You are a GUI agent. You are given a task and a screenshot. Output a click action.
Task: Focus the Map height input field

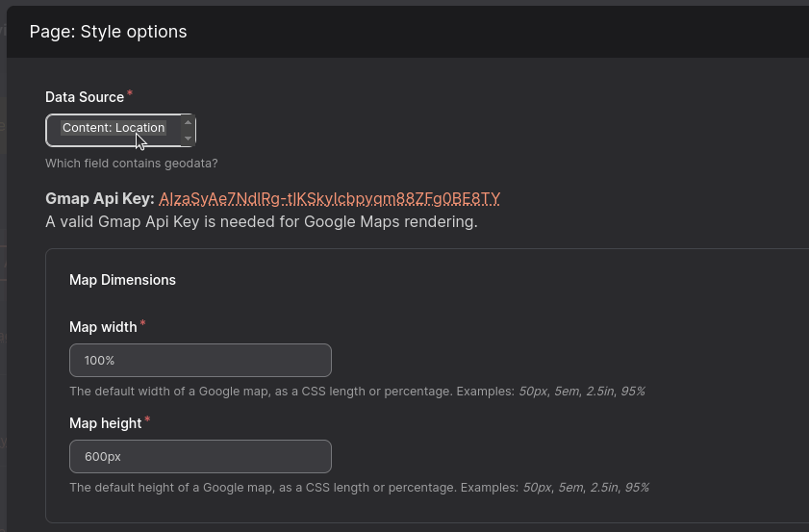click(200, 457)
